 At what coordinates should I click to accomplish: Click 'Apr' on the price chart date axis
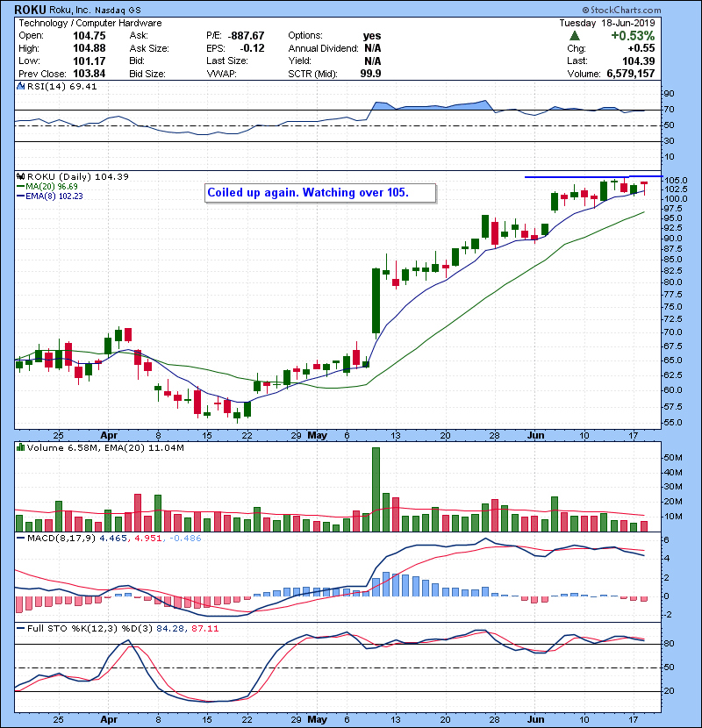coord(109,436)
